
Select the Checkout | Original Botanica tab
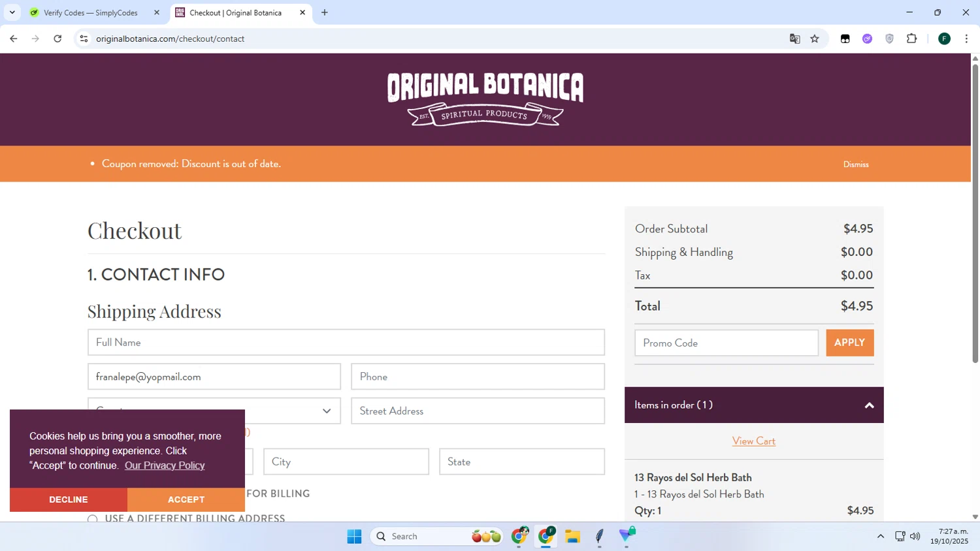coord(235,12)
